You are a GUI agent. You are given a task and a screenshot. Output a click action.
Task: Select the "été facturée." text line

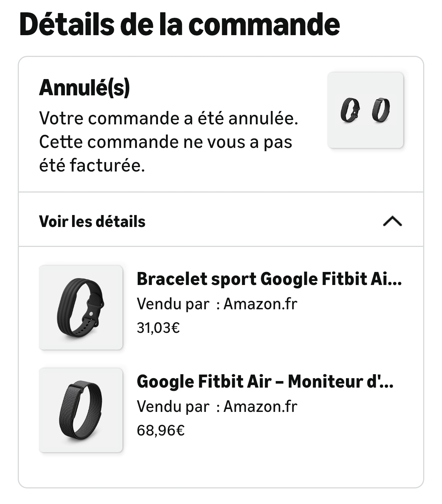(x=92, y=165)
